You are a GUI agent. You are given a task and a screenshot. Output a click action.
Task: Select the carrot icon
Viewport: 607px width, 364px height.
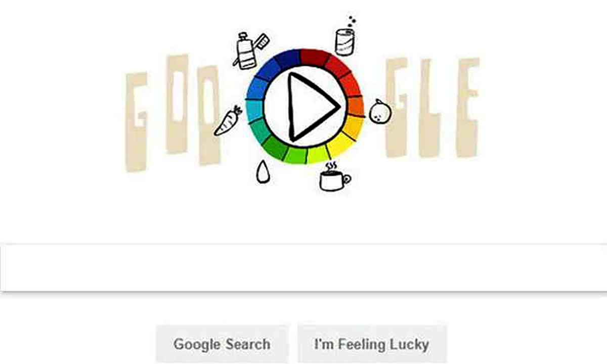228,121
